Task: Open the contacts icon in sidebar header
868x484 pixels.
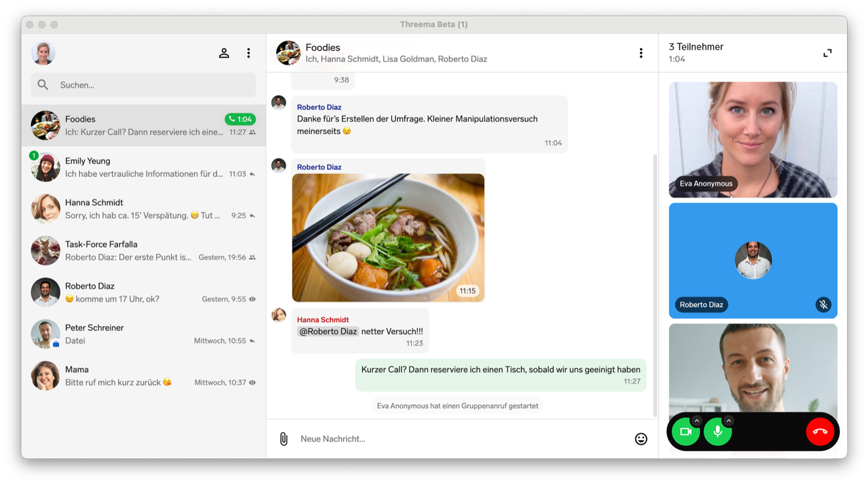Action: [x=224, y=53]
